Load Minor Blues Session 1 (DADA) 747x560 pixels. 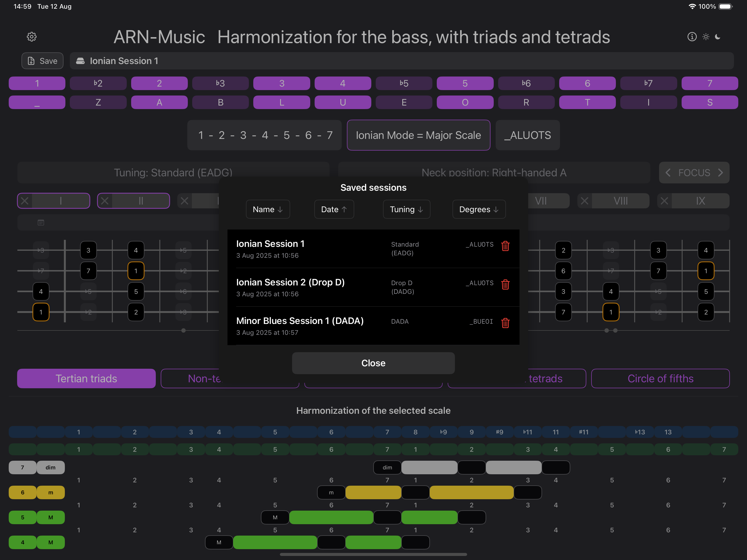[373, 326]
